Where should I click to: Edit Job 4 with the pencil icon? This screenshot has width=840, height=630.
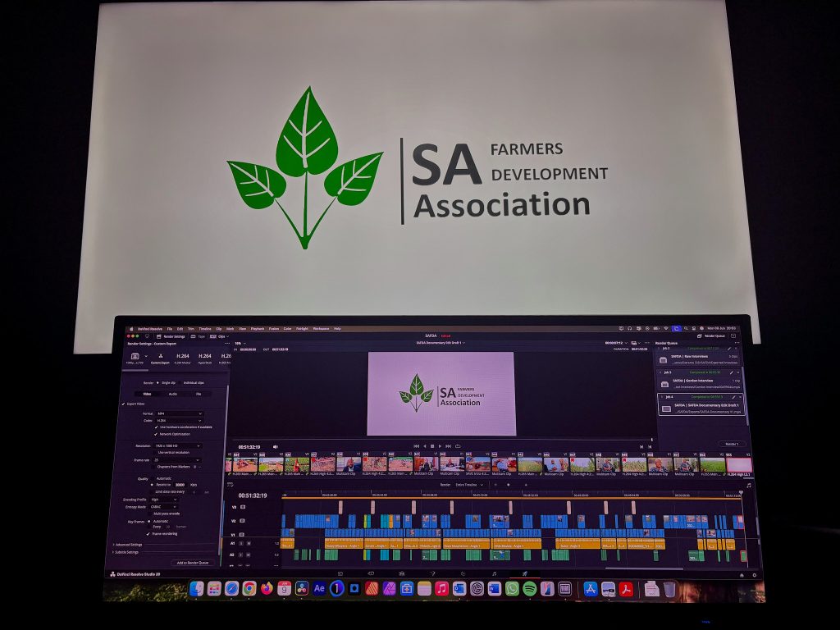tap(732, 396)
